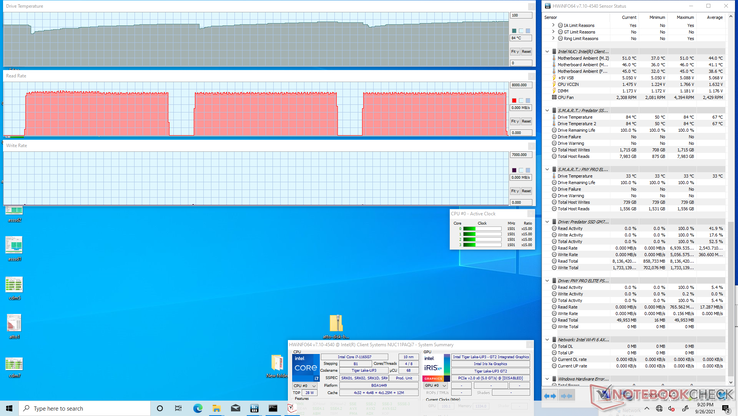Collapse the Intel NUC sensor group
The image size is (738, 416).
pyautogui.click(x=547, y=52)
